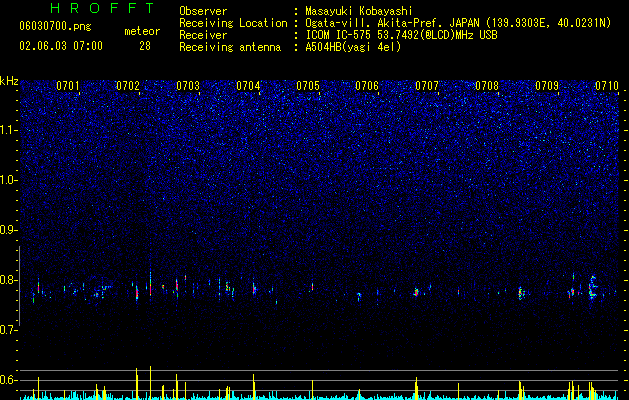Screen dimensions: 629x400
Task: Click the tallest yellow peak after 0702
Action: (150, 383)
